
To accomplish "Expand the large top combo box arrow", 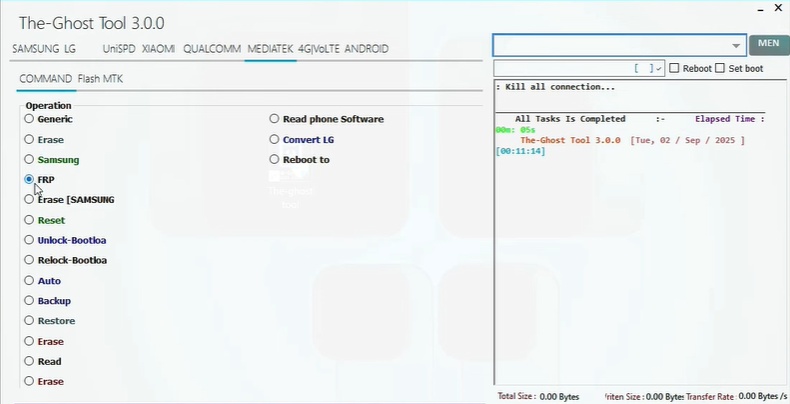I will pos(736,46).
